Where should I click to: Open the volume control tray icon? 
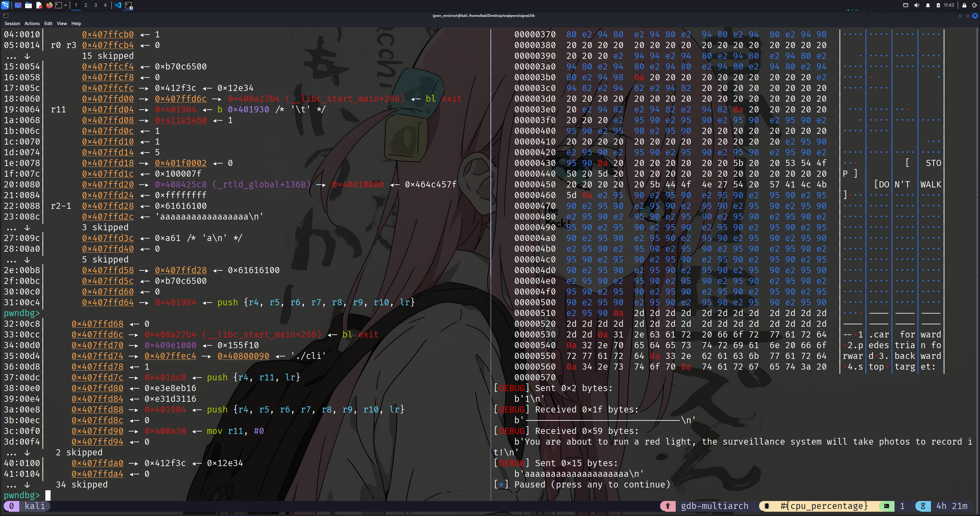917,5
